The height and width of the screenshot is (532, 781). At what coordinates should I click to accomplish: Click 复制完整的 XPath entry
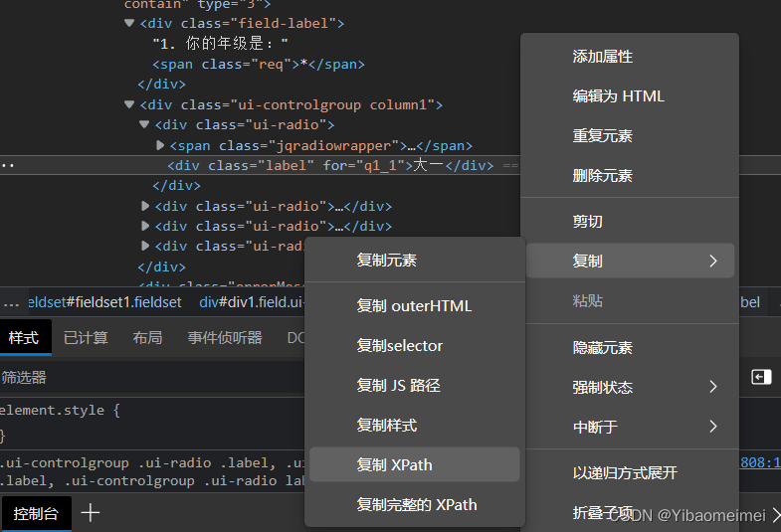(x=415, y=504)
